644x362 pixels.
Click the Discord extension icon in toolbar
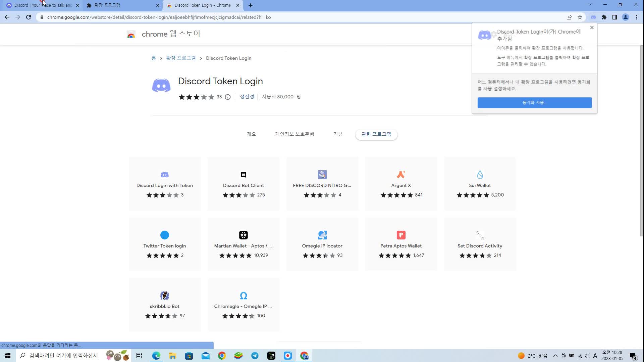point(593,17)
